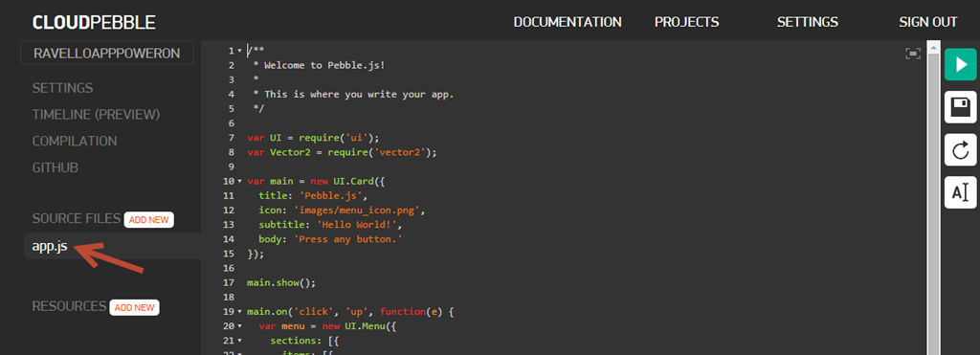This screenshot has width=980, height=355.
Task: Open the GitHub sidebar item
Action: click(55, 168)
